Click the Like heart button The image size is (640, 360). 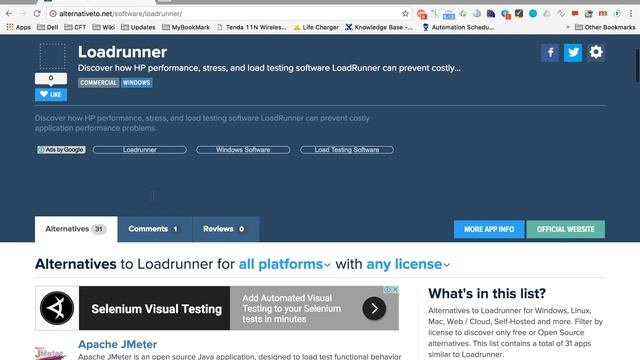(x=51, y=94)
